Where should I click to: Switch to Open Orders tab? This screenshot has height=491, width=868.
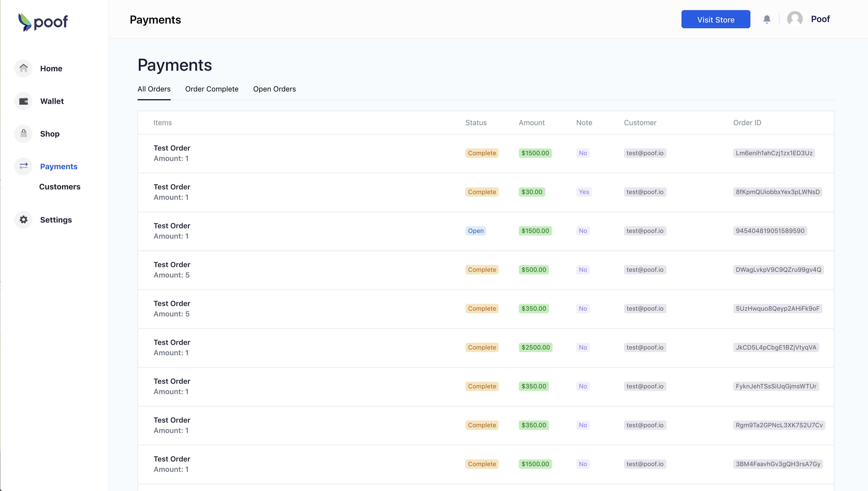point(274,89)
